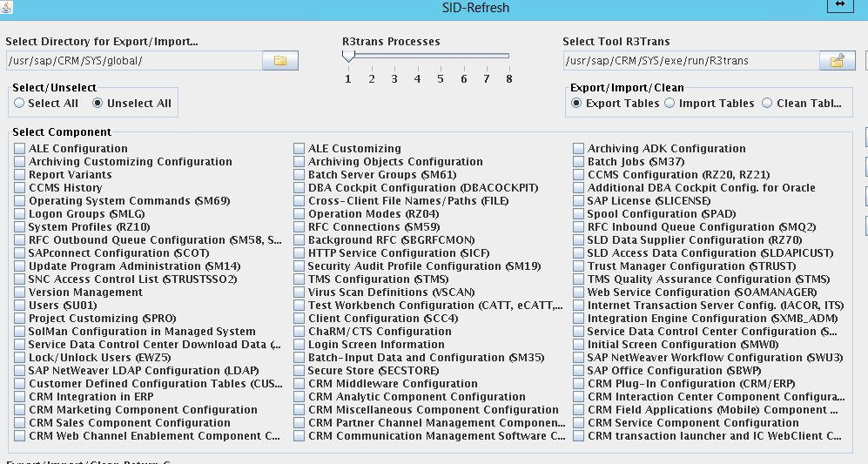Enable RFC Connections (SM59) checkbox
This screenshot has height=464, width=868.
click(299, 227)
